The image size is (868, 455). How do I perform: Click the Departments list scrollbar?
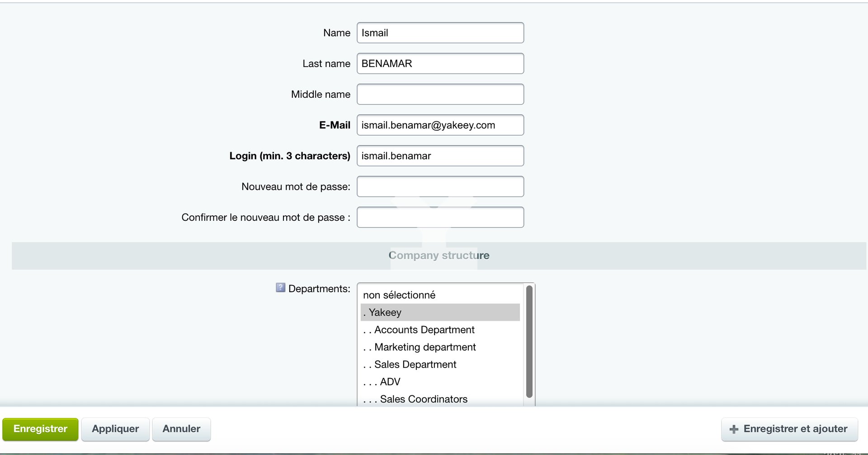click(529, 341)
